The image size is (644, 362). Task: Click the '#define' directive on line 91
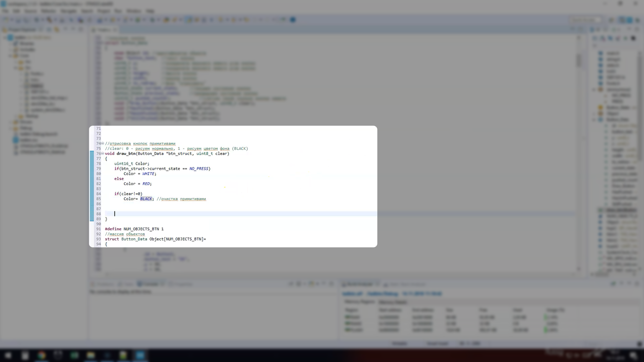click(x=113, y=229)
